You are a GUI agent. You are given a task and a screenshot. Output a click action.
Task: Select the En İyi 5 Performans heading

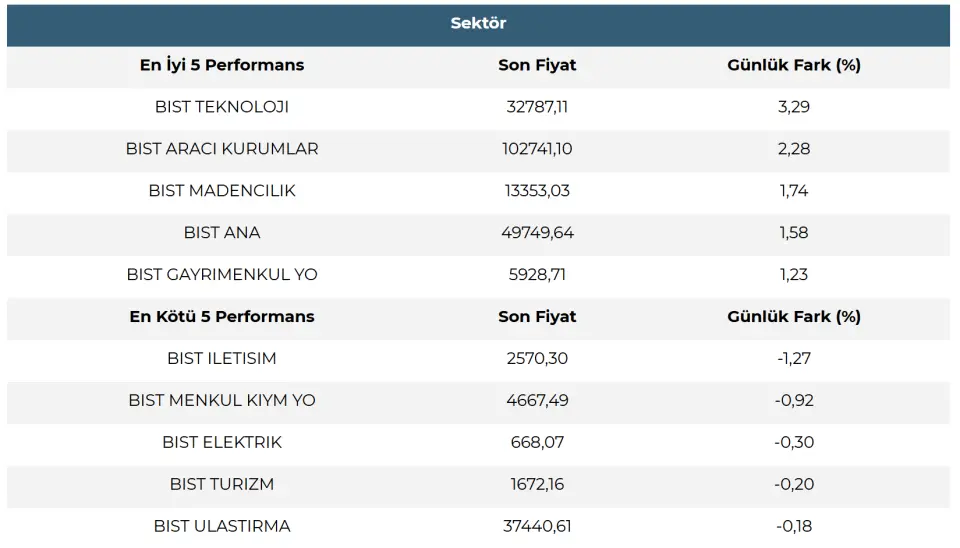click(x=222, y=65)
